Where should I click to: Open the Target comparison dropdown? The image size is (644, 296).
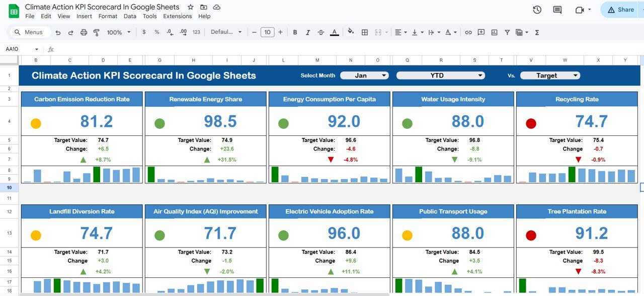pos(550,75)
